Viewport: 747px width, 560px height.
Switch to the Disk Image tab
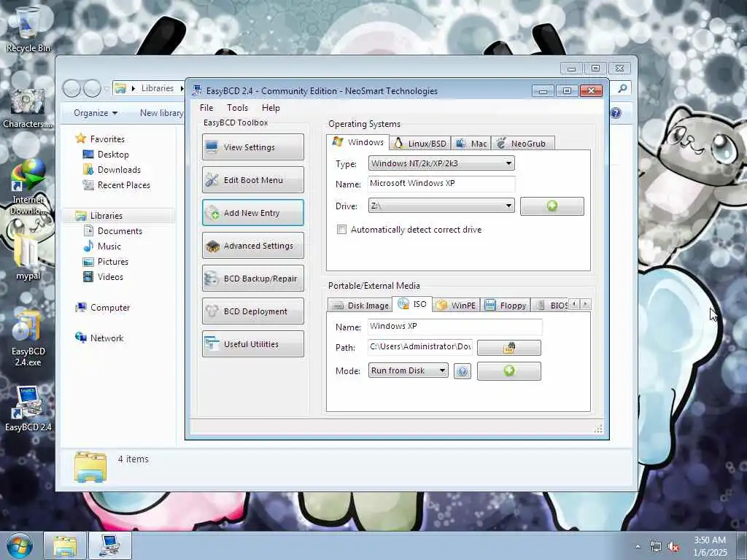tap(360, 306)
